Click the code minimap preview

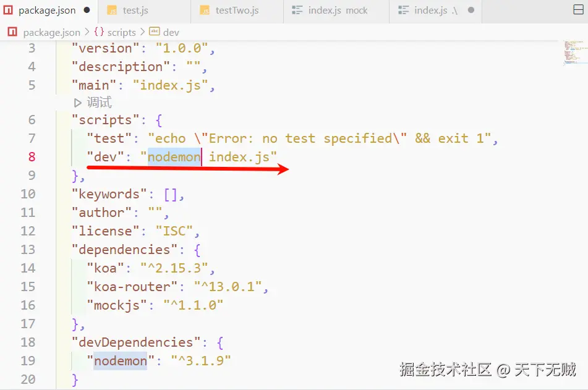coord(574,53)
